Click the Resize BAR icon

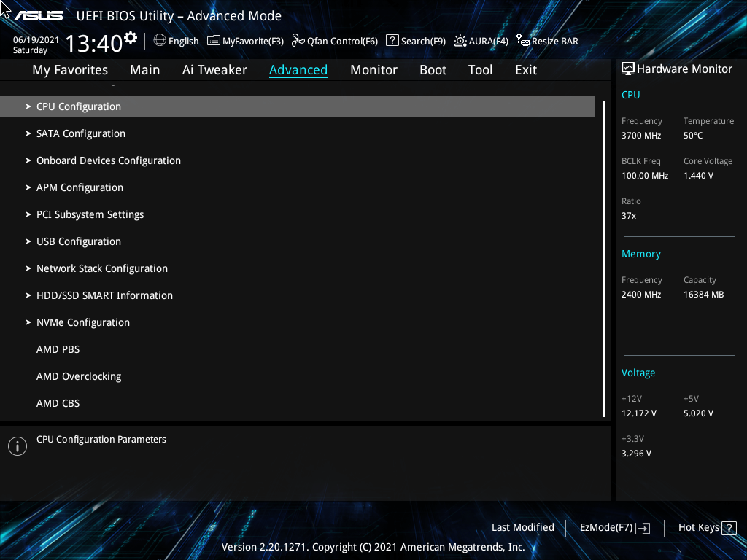tap(523, 41)
